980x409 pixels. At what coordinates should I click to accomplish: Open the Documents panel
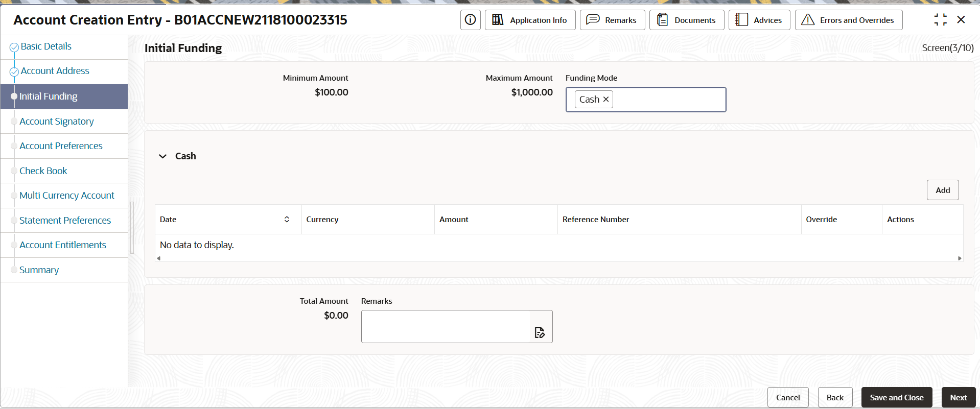point(687,20)
